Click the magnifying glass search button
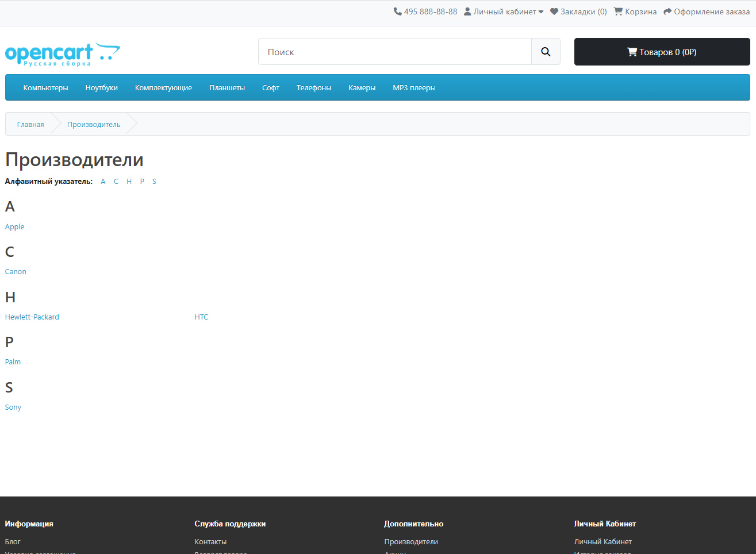The height and width of the screenshot is (554, 756). [x=546, y=52]
